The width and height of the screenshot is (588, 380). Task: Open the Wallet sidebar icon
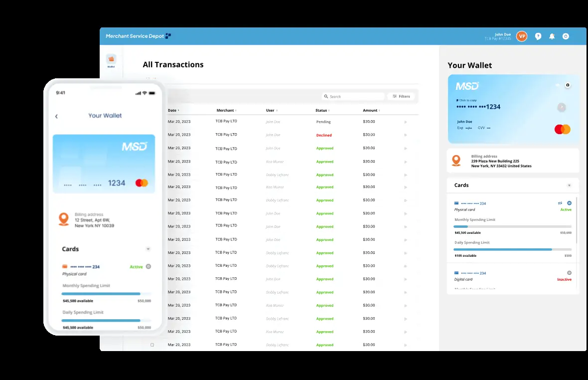[111, 61]
